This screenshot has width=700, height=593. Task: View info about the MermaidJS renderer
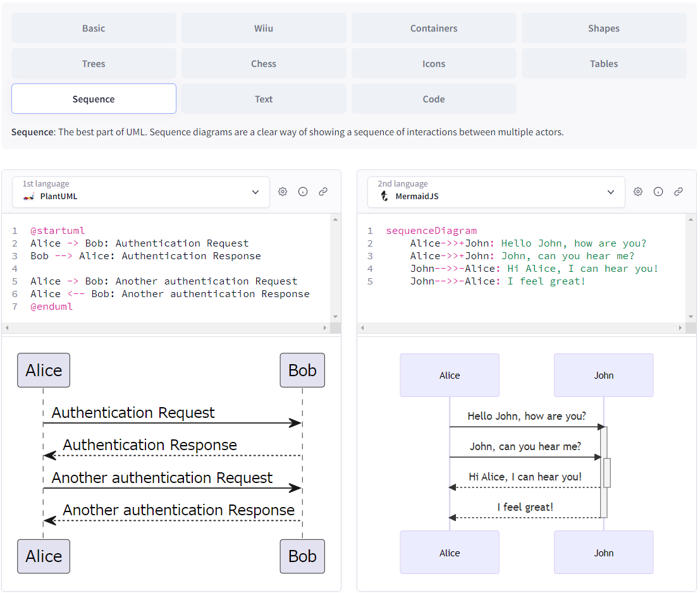click(x=658, y=191)
